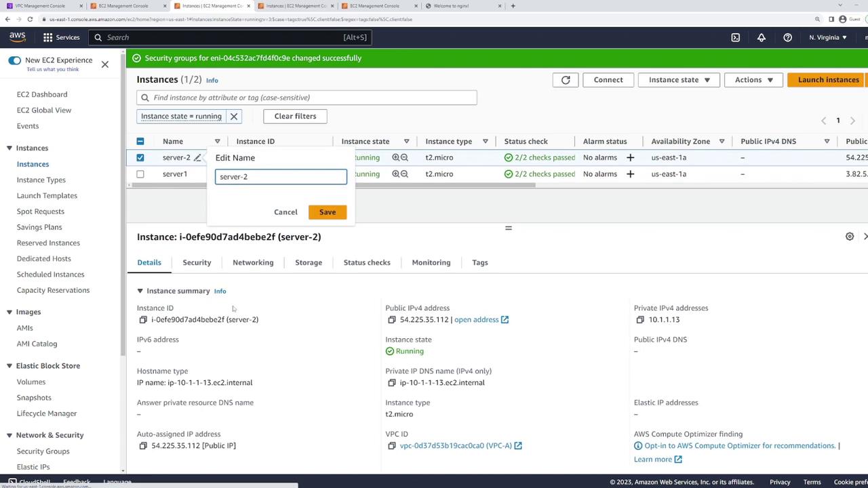Switch to the Networking tab

click(253, 263)
